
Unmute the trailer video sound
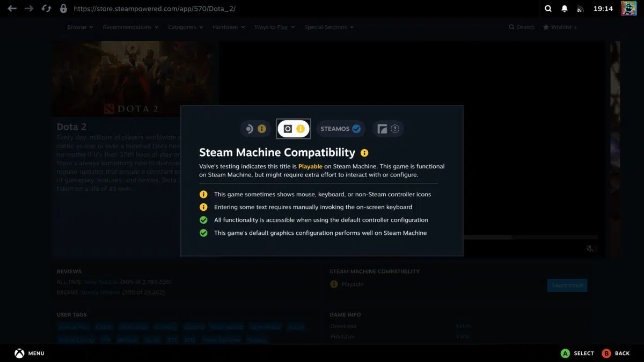pyautogui.click(x=590, y=248)
